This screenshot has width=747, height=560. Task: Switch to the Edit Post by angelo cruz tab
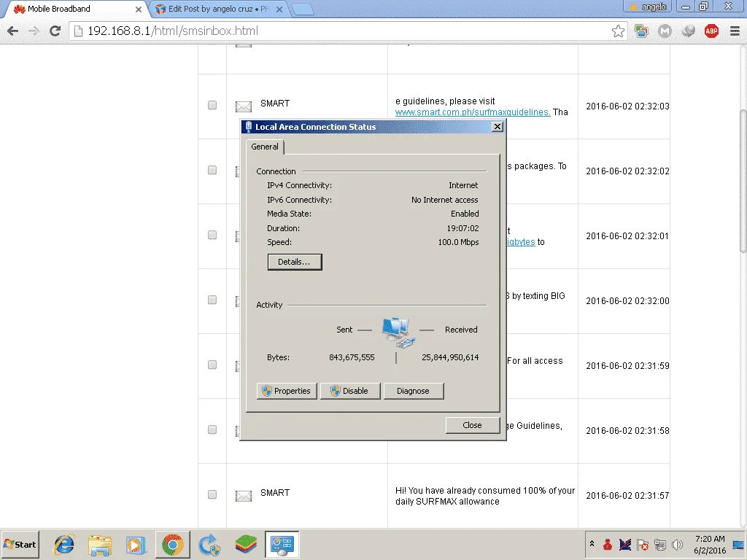click(x=219, y=9)
